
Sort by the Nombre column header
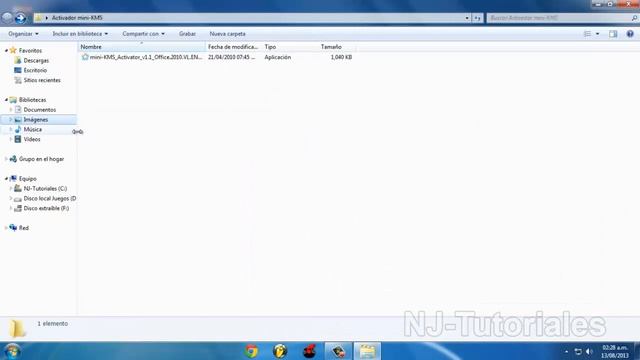[x=142, y=47]
